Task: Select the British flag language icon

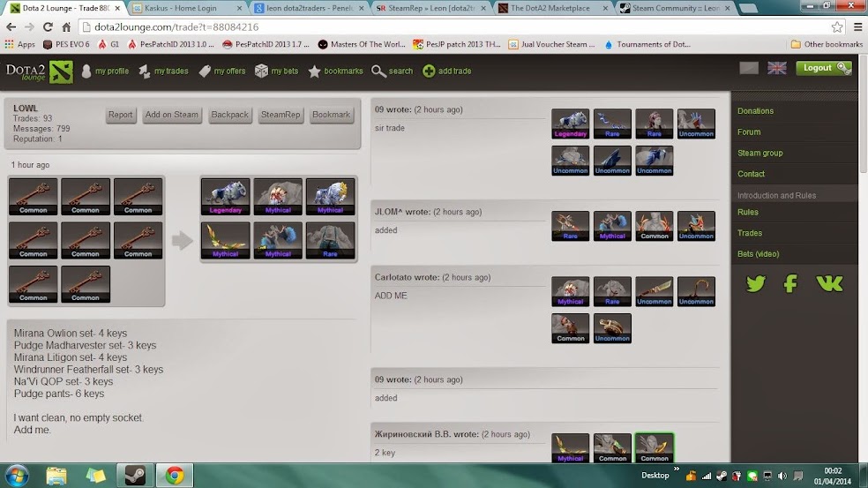Action: point(776,68)
